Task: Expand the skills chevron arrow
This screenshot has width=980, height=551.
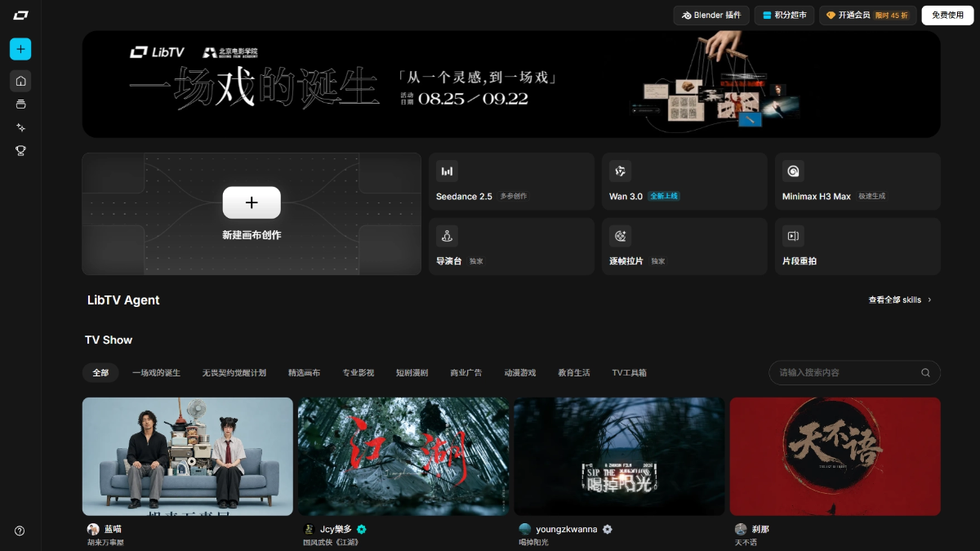Action: pyautogui.click(x=929, y=300)
